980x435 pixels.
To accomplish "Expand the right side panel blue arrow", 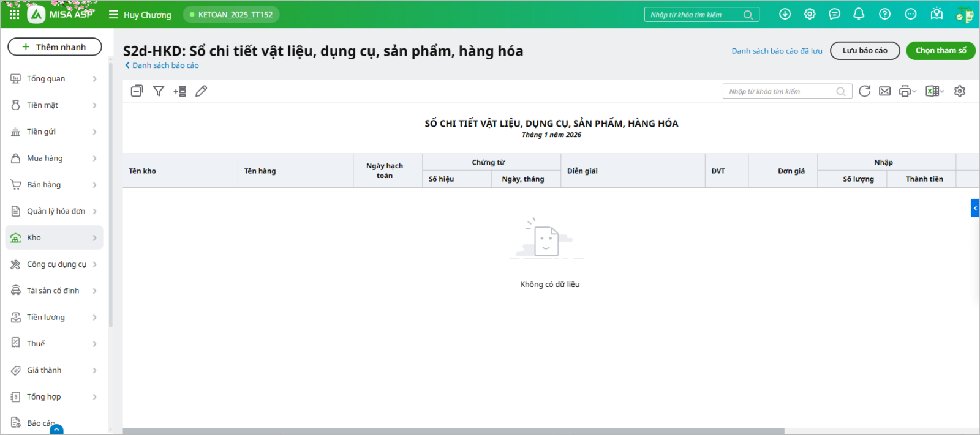I will (x=975, y=208).
